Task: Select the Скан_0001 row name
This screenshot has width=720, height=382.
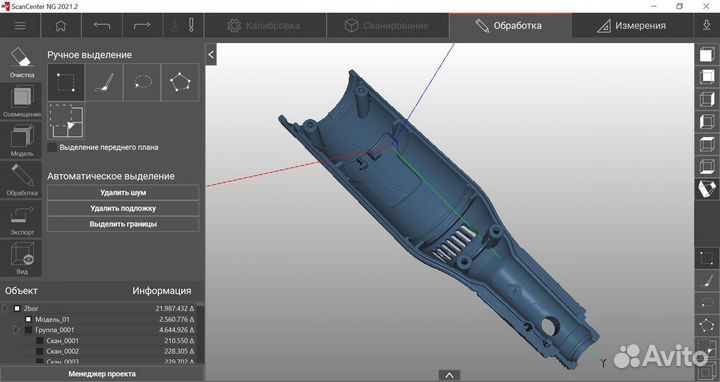Action: (x=62, y=341)
